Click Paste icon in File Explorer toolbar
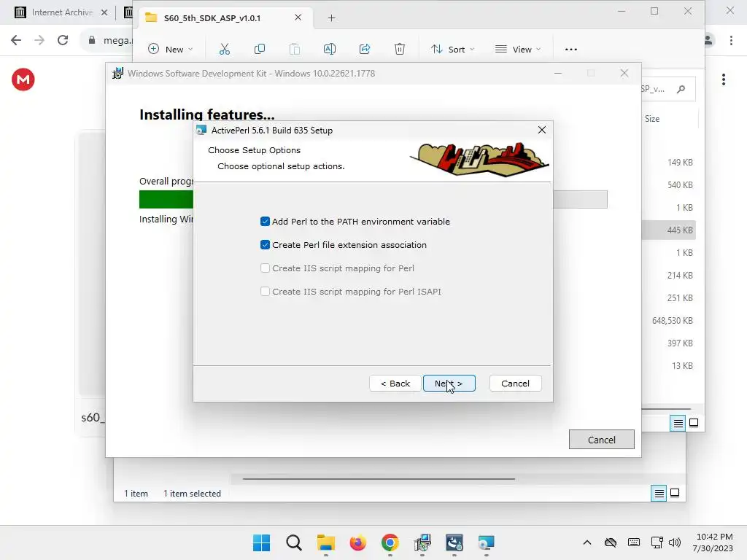Screen dimensions: 747x560 pyautogui.click(x=295, y=49)
